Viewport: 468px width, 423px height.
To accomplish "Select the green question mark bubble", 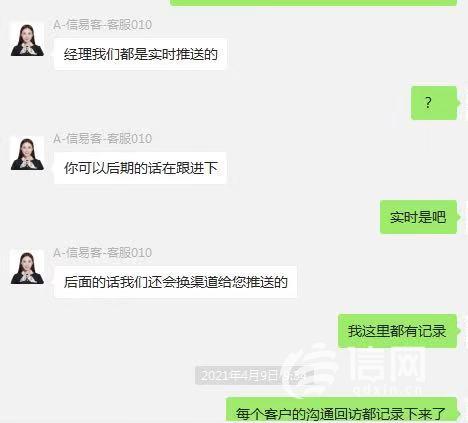I will coord(434,103).
